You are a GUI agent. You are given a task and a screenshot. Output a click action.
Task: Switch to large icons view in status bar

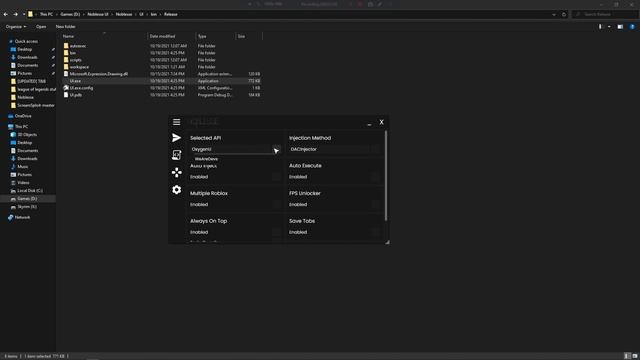635,356
